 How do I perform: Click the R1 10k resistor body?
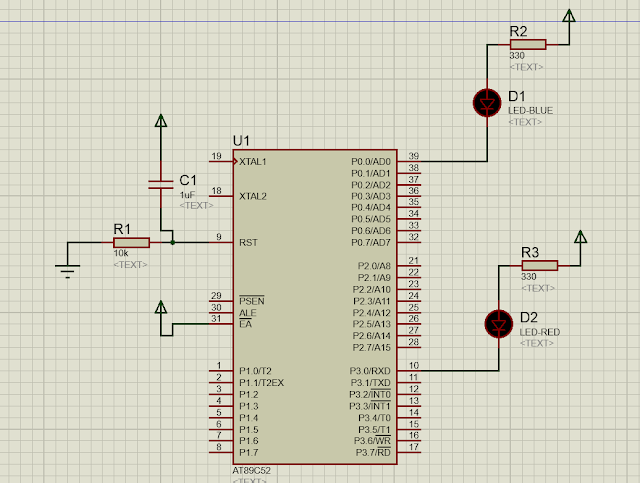tap(131, 243)
